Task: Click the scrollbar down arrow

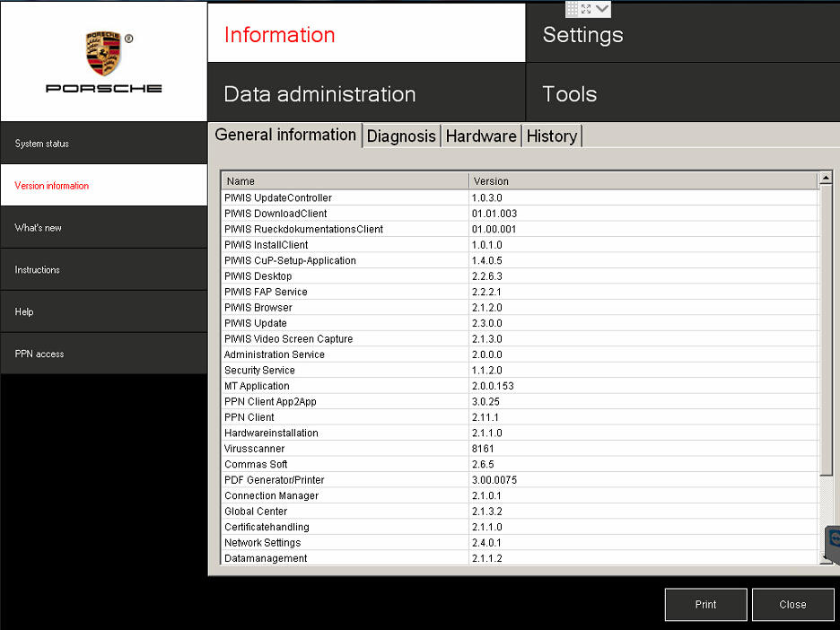Action: tap(827, 557)
